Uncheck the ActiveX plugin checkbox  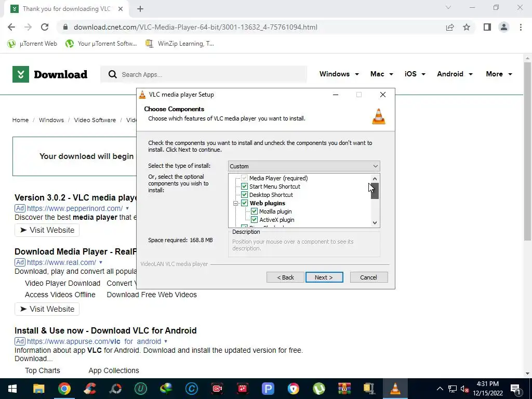click(254, 220)
